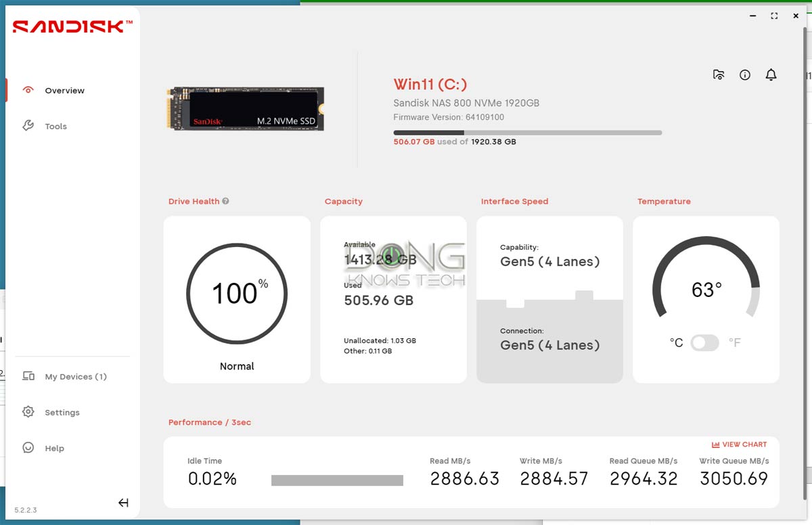Click the Capacity heading

[344, 201]
